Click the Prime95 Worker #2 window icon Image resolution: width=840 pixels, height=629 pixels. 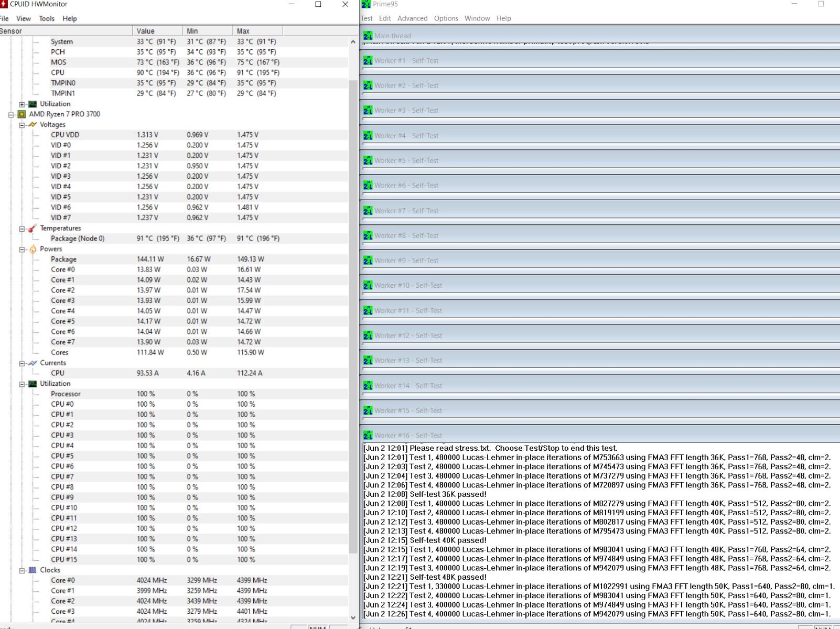(368, 85)
